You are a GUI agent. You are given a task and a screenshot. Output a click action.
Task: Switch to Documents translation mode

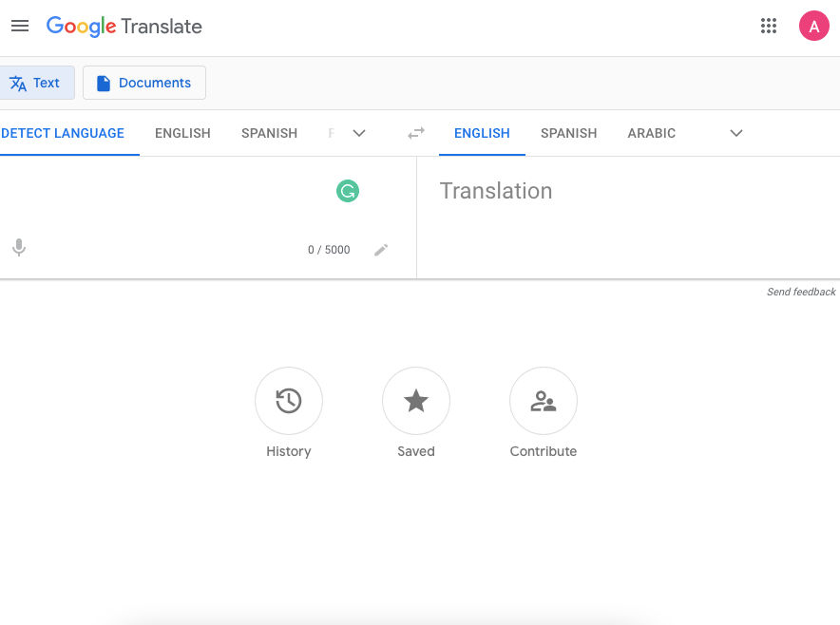click(x=144, y=83)
